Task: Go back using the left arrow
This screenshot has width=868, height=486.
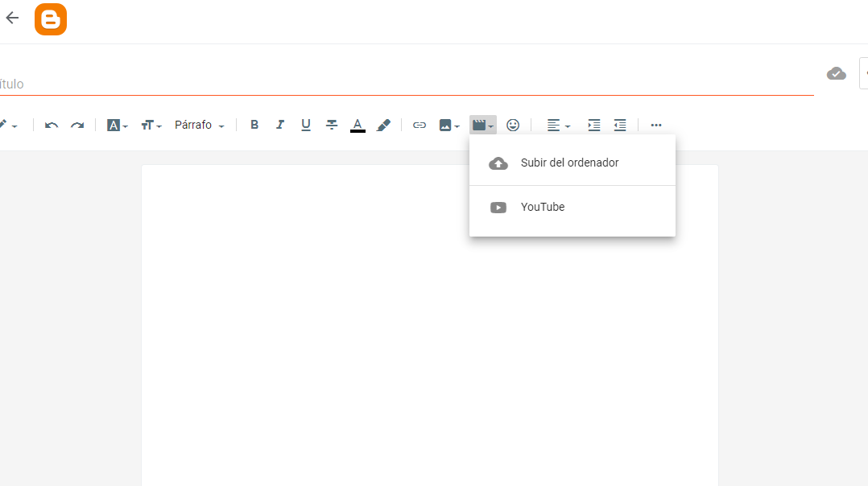Action: (x=12, y=19)
